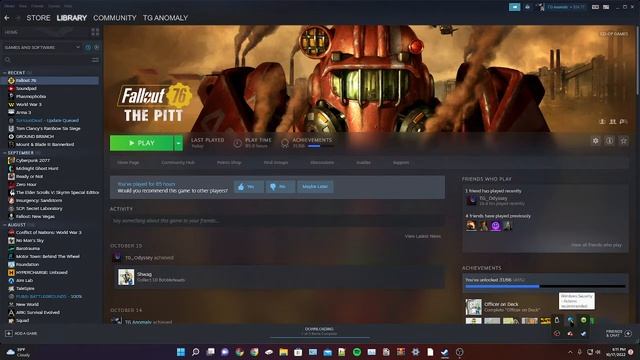Select No Man's Sky in list

click(29, 241)
